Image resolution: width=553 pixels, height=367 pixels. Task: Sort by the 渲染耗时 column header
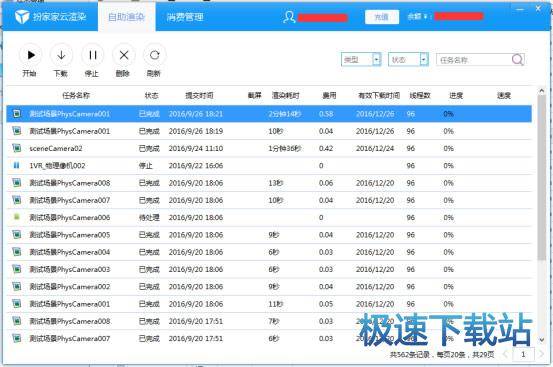[x=286, y=95]
